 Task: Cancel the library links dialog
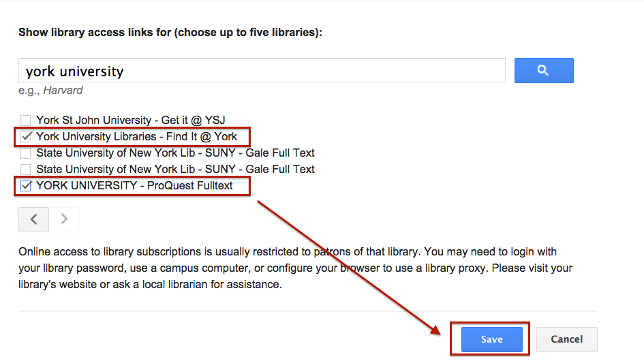pyautogui.click(x=567, y=339)
